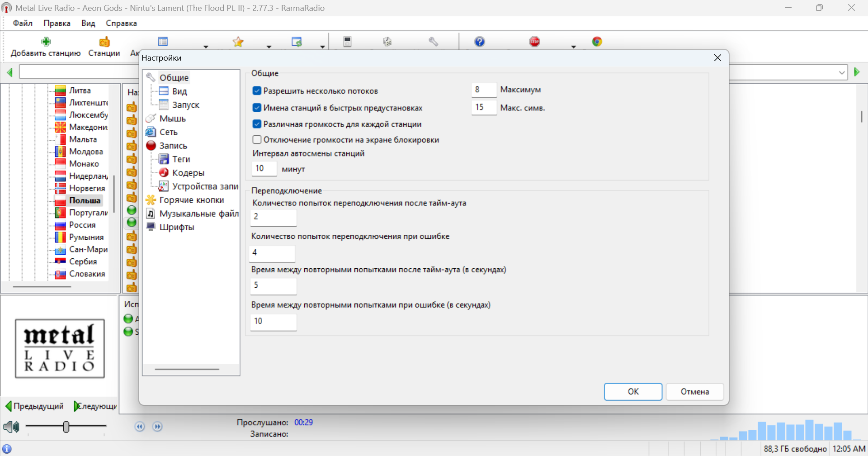The width and height of the screenshot is (868, 456).
Task: Enable 'Отключение громкости на экране блокировки' checkbox
Action: (257, 140)
